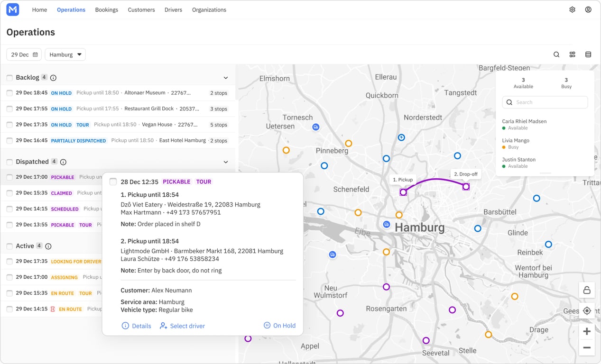Screen dimensions: 601x364
Task: Click calendar icon in 29 Dec date field
Action: 35,55
